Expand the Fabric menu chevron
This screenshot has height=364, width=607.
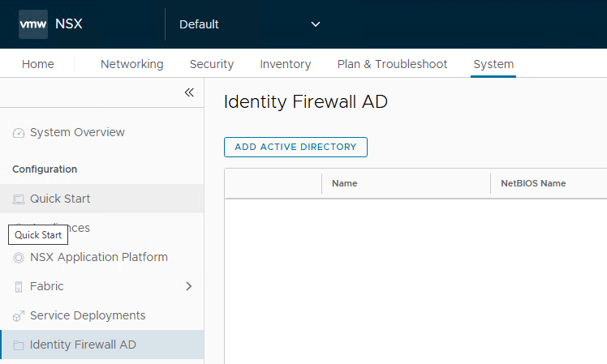click(x=189, y=286)
